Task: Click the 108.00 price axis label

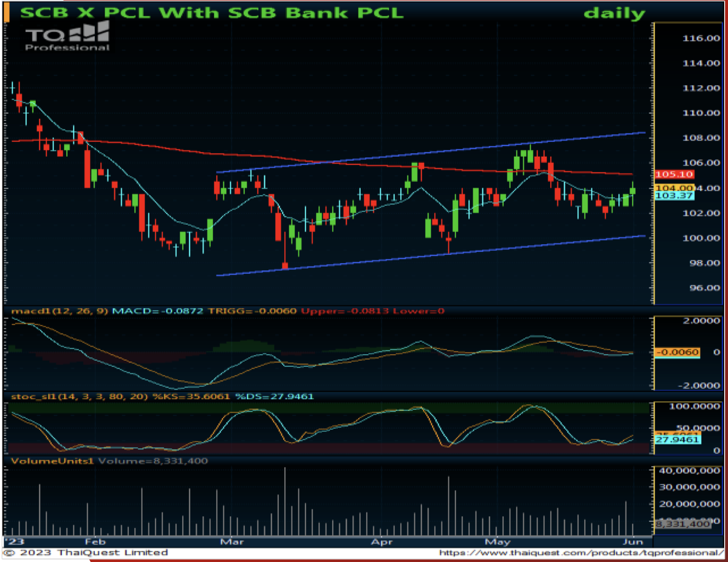Action: coord(701,138)
